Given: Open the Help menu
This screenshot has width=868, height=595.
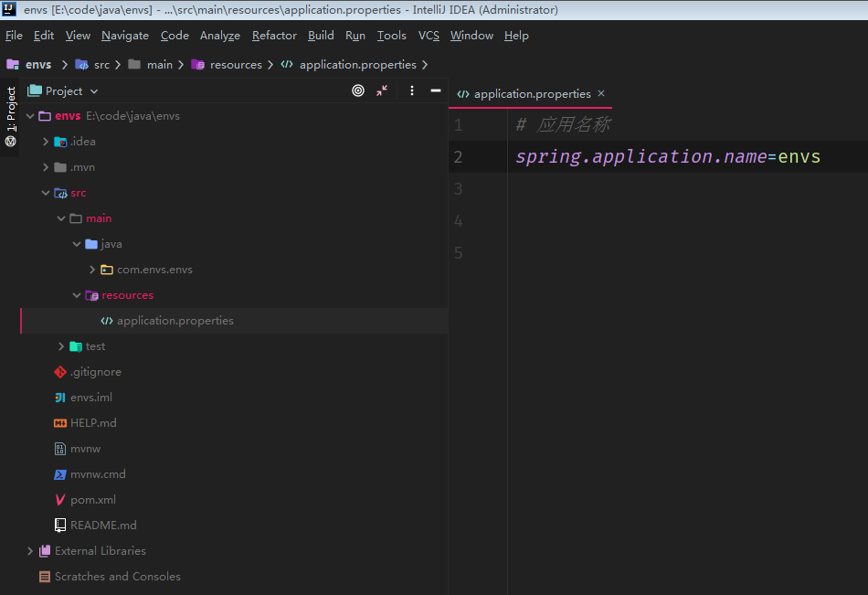Looking at the screenshot, I should (x=516, y=36).
